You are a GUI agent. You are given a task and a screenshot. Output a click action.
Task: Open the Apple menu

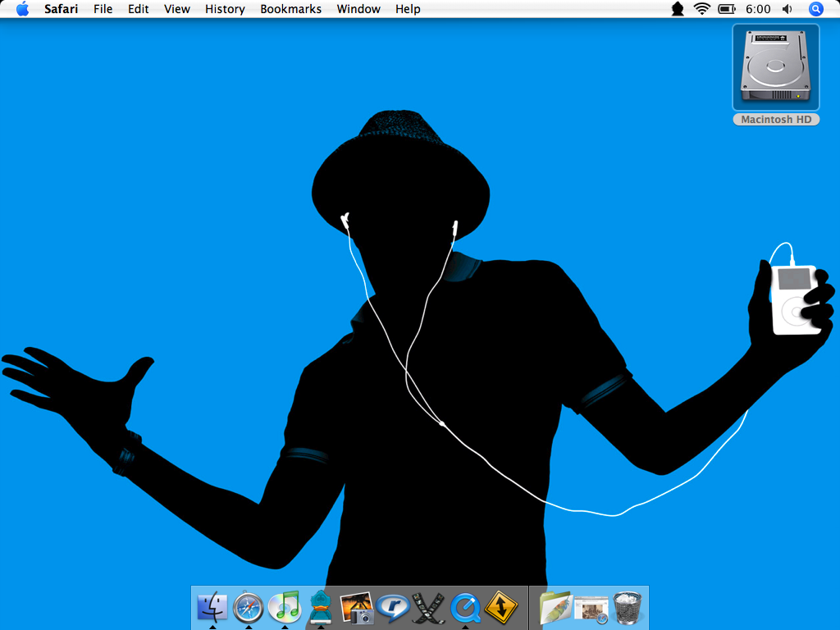[x=22, y=9]
